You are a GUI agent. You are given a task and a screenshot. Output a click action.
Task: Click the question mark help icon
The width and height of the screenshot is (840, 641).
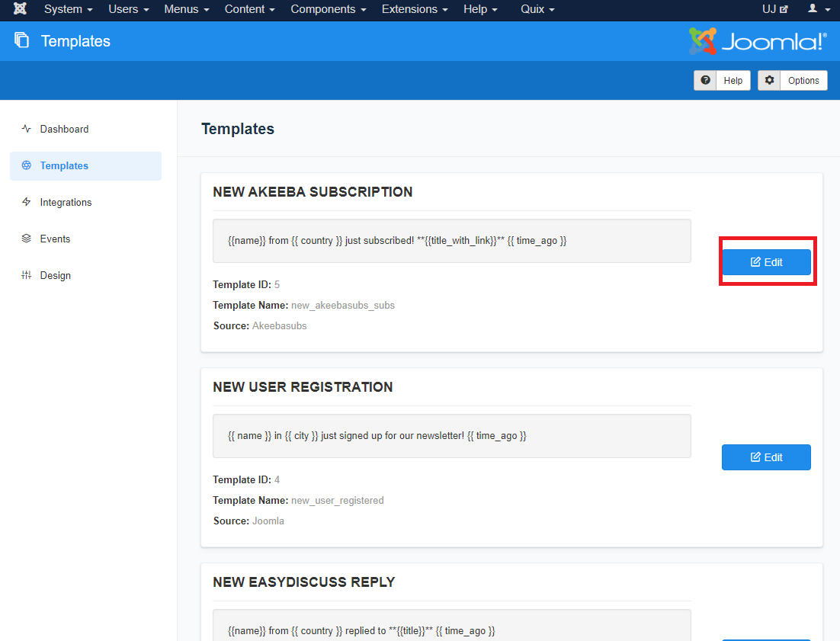click(706, 80)
